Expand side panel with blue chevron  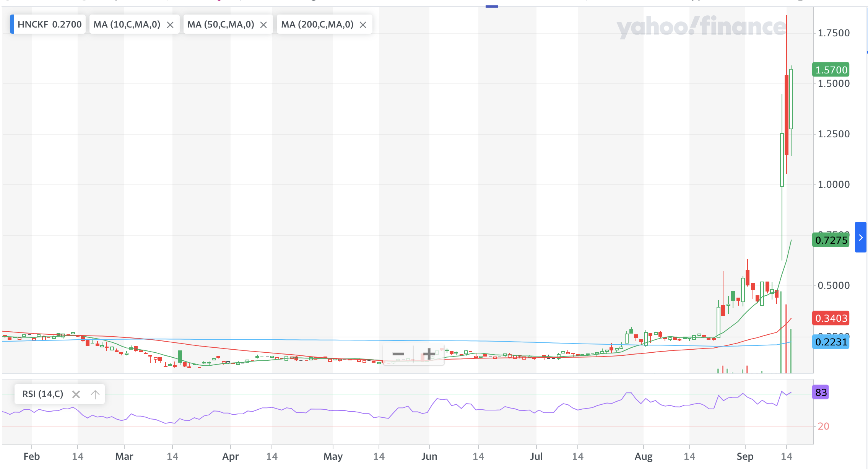click(860, 237)
